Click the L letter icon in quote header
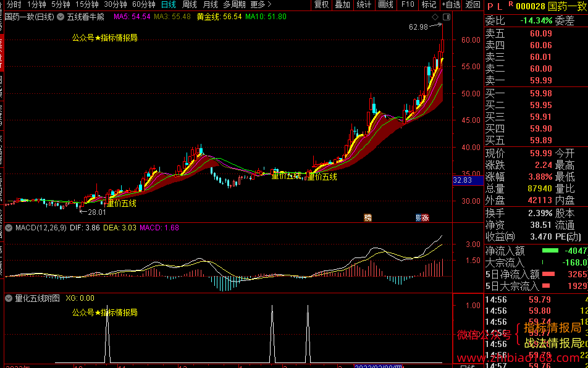Image resolution: width=588 pixels, height=368 pixels. [500, 7]
